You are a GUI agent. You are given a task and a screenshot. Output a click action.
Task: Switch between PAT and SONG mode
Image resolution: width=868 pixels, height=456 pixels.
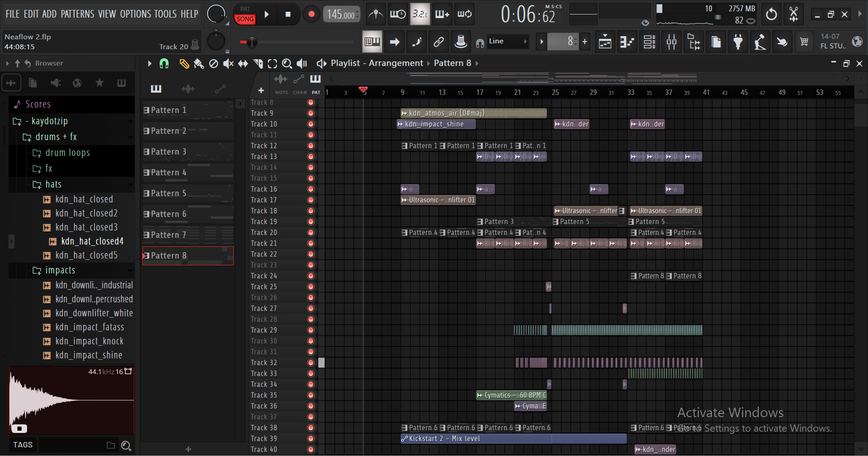coord(245,14)
